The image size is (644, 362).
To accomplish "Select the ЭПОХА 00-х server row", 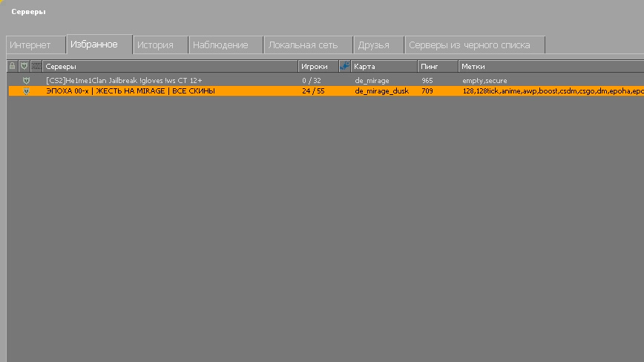I will [x=326, y=91].
